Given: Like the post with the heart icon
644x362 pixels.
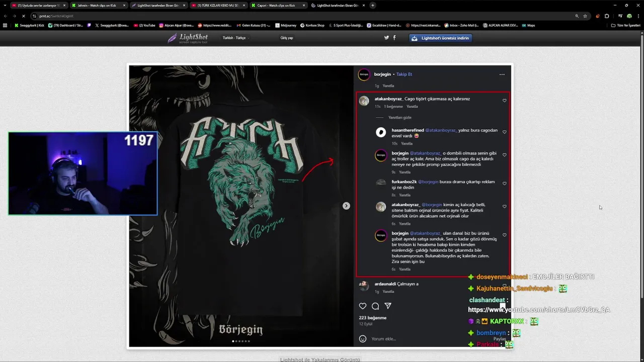Looking at the screenshot, I should point(363,306).
